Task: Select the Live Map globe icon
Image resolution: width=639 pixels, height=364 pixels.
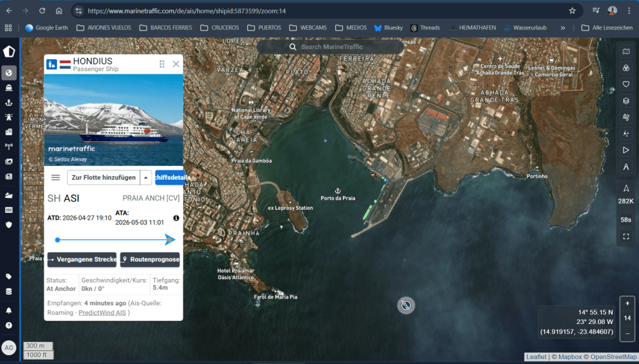Action: 9,73
